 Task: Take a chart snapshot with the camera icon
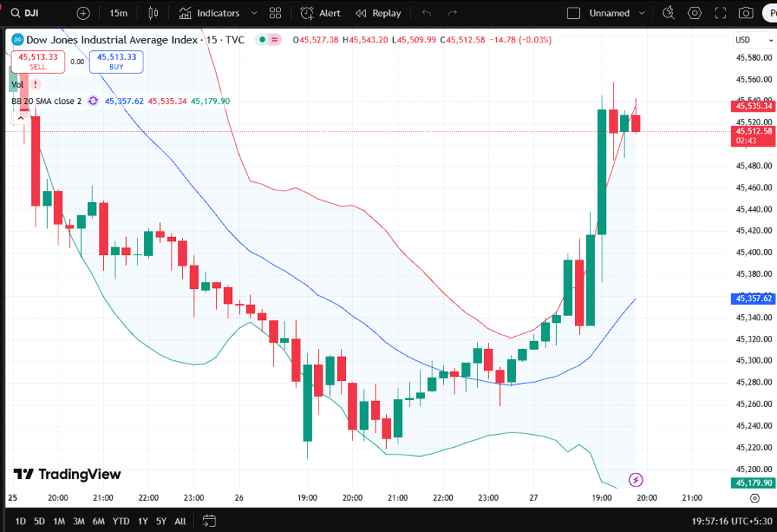(746, 14)
